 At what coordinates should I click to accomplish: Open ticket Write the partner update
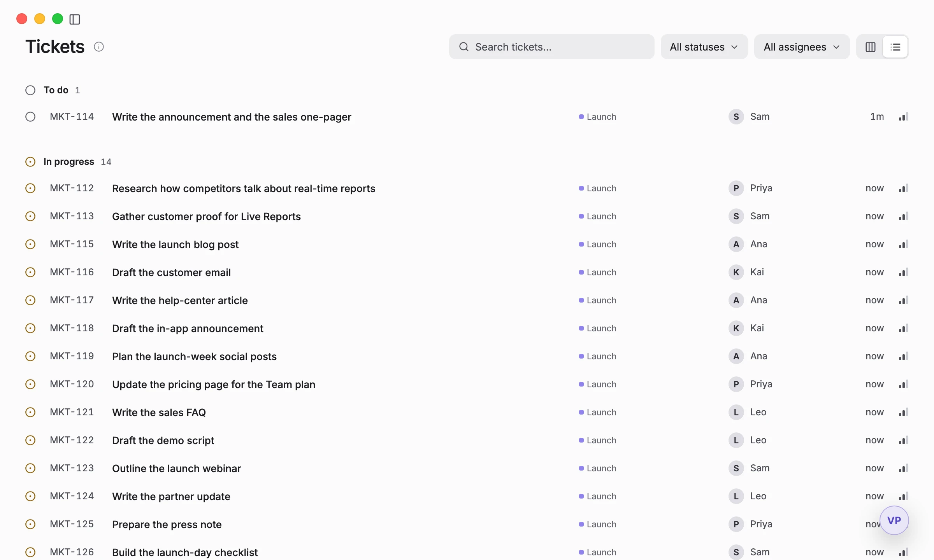click(171, 496)
